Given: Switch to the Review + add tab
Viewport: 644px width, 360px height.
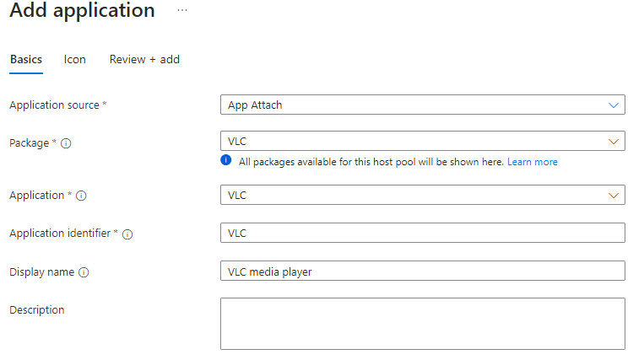Looking at the screenshot, I should [x=144, y=60].
